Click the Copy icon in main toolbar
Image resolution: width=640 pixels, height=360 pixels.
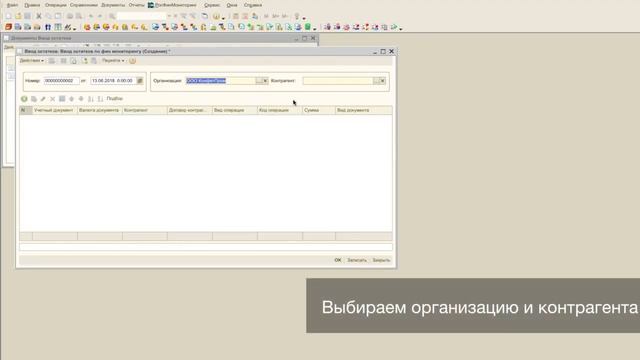[x=49, y=16]
